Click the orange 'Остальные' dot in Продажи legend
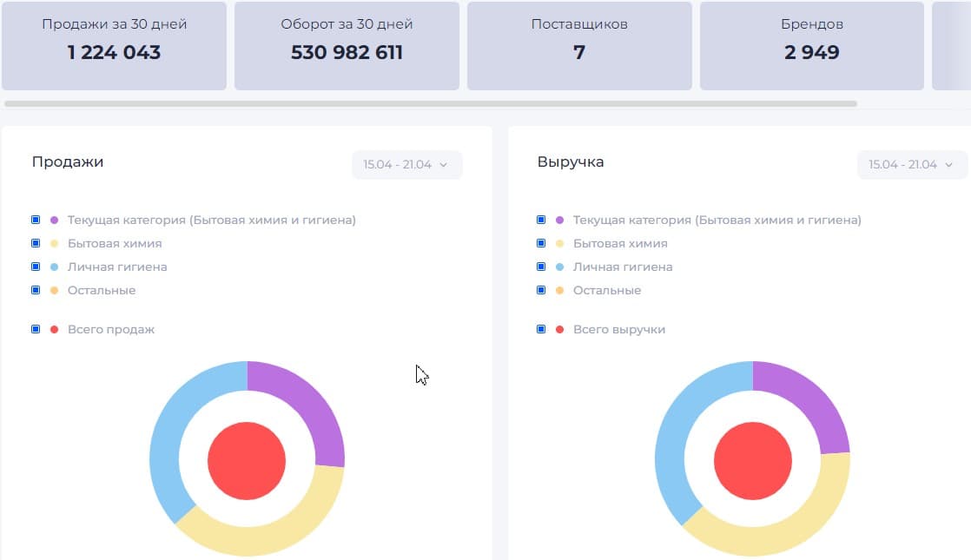This screenshot has height=560, width=971. click(54, 290)
